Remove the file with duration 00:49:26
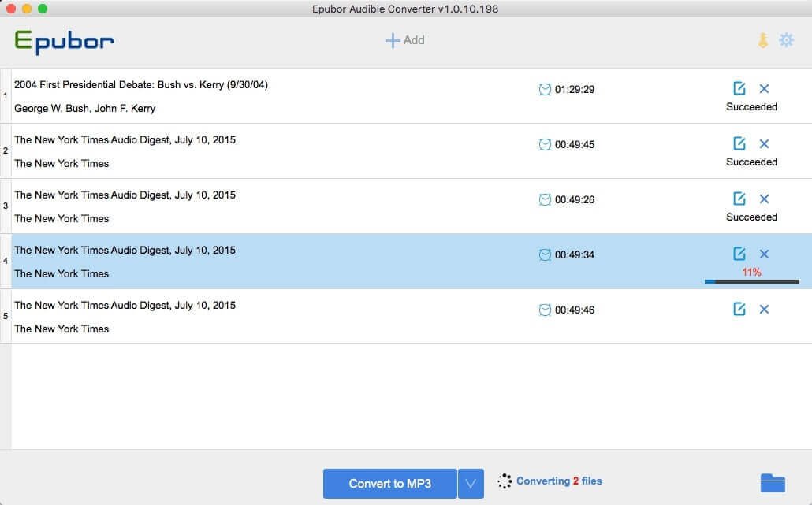The height and width of the screenshot is (505, 812). pos(764,199)
